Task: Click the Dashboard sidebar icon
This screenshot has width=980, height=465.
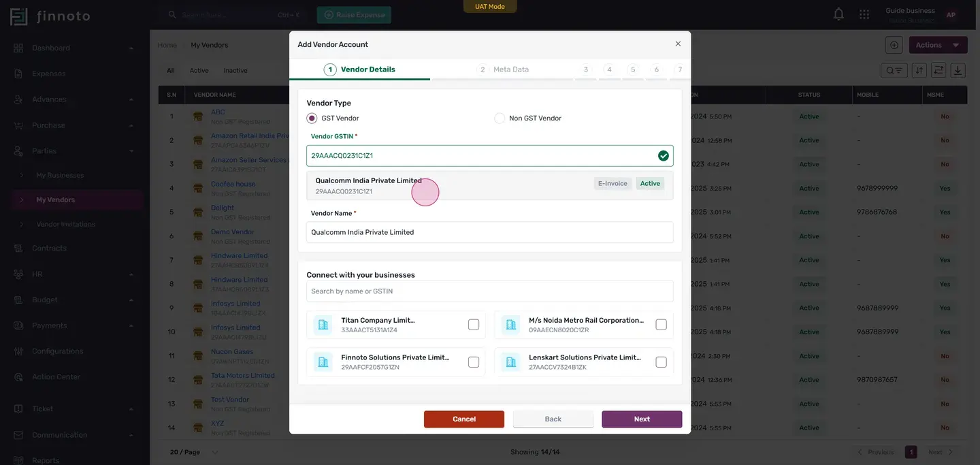Action: pyautogui.click(x=19, y=48)
